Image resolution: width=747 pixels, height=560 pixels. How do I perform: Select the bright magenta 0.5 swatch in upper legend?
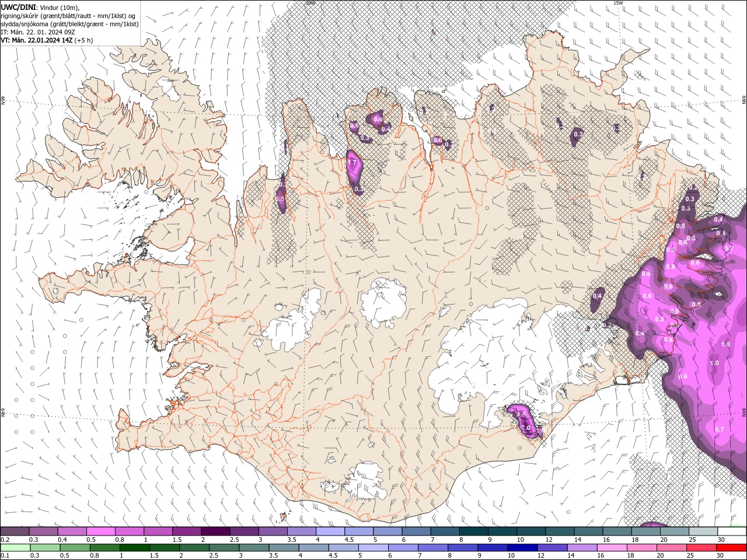(100, 531)
